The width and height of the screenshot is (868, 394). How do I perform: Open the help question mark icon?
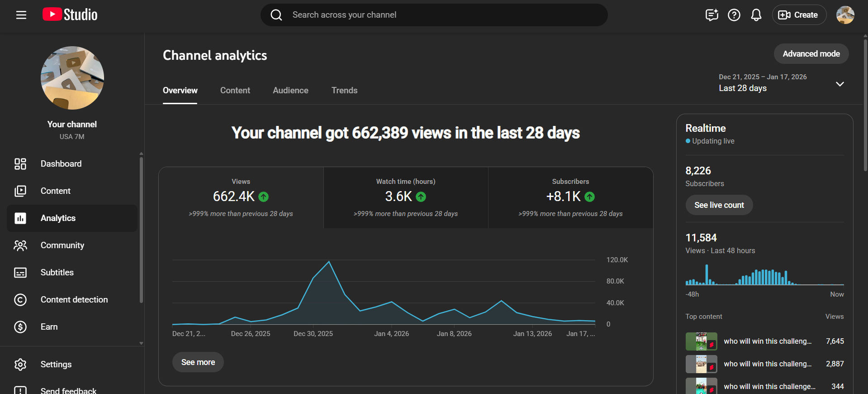coord(734,15)
